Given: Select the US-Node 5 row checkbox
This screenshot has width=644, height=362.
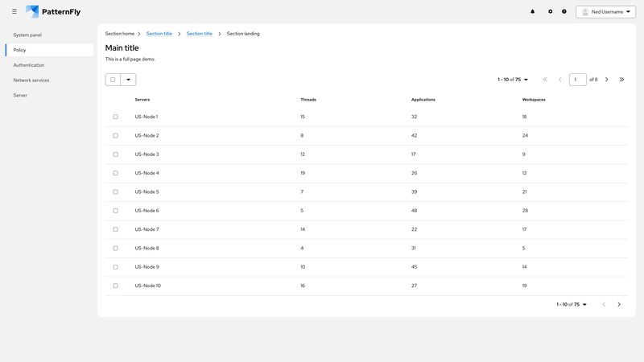Looking at the screenshot, I should coord(115,192).
